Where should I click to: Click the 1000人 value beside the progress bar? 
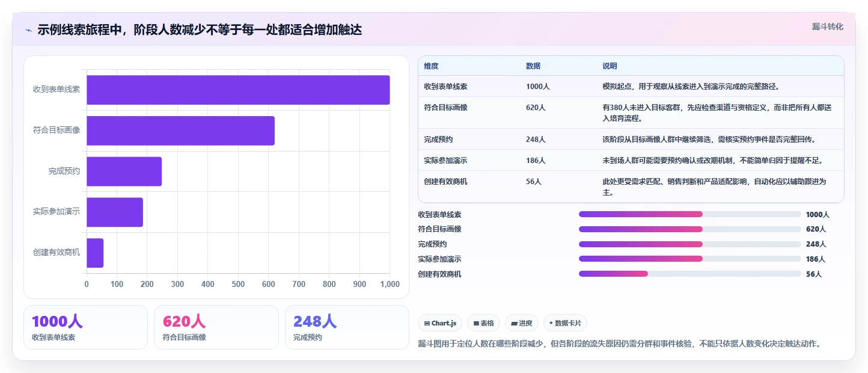818,214
